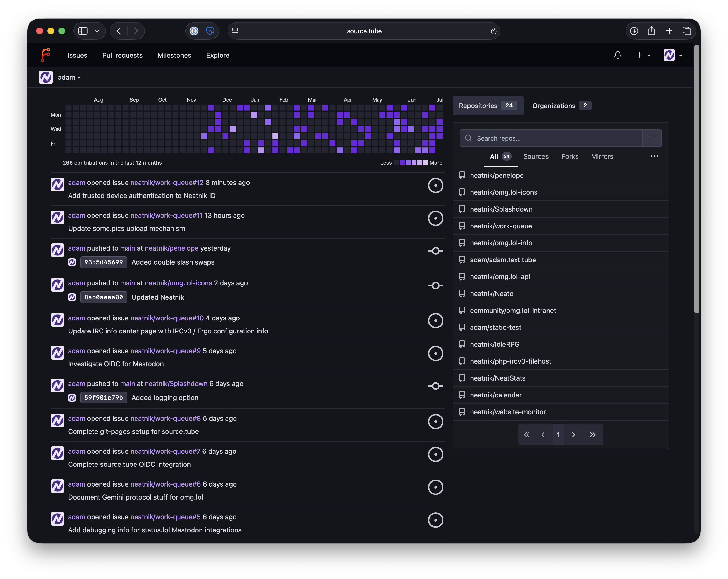Go forward in browser history
Viewport: 728px width, 579px height.
click(136, 31)
